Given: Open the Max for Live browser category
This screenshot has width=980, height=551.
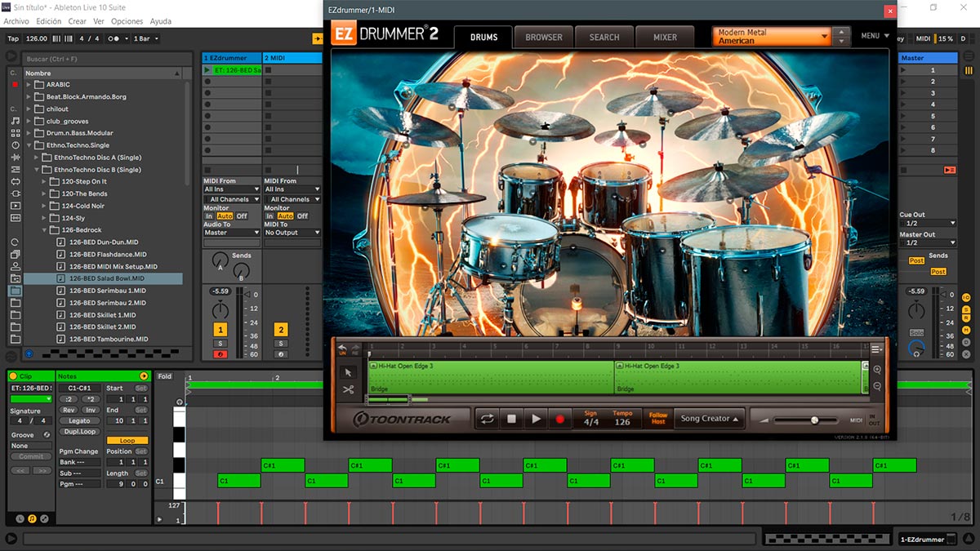Looking at the screenshot, I should coord(15,181).
